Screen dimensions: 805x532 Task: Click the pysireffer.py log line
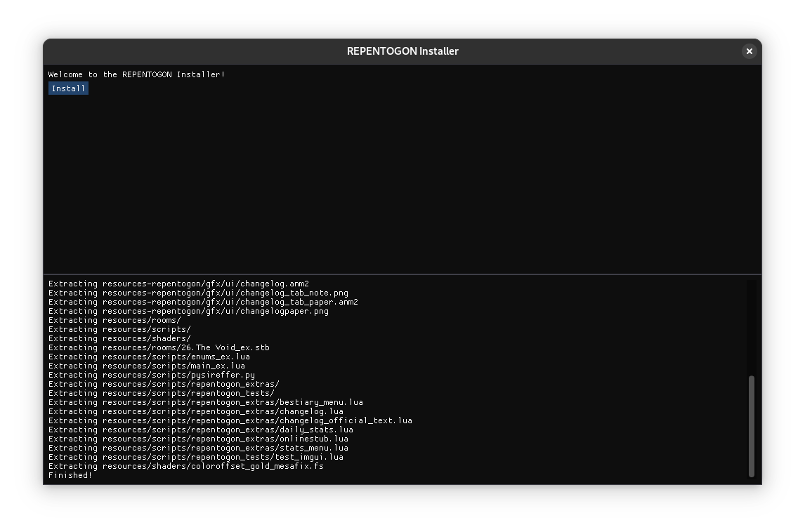(152, 375)
